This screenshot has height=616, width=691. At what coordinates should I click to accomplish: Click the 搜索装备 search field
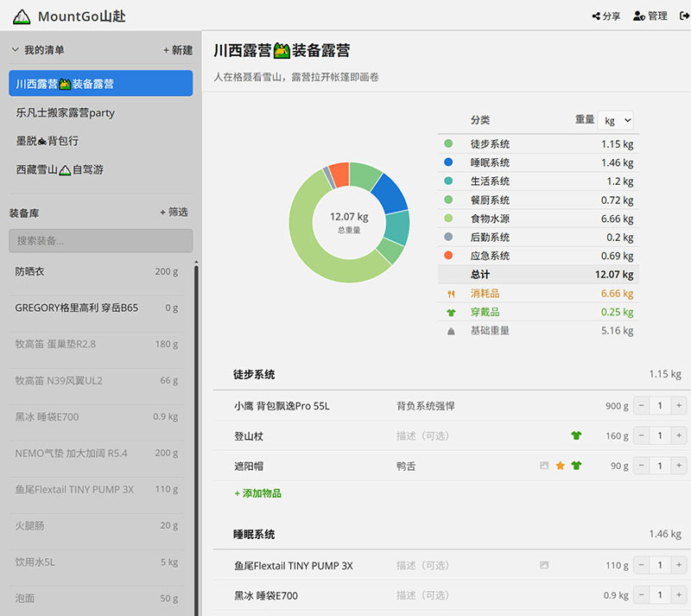100,241
